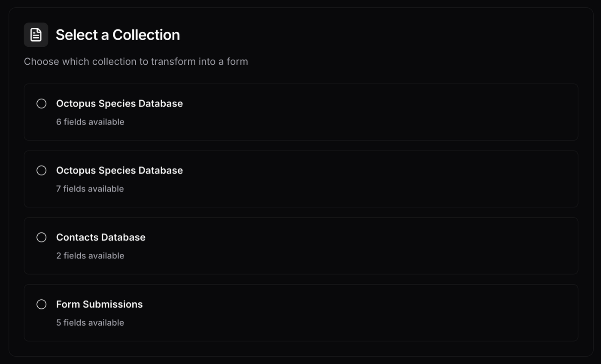Click the Choose which collection subtitle text
The width and height of the screenshot is (601, 364).
click(x=136, y=61)
